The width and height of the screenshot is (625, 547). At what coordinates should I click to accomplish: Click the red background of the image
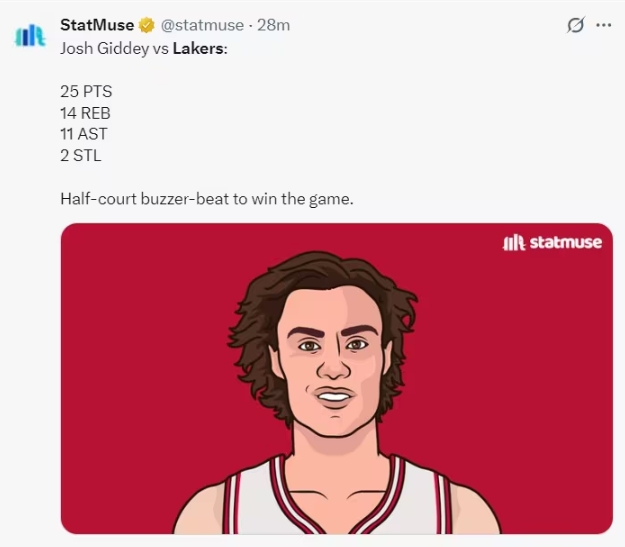(x=130, y=350)
